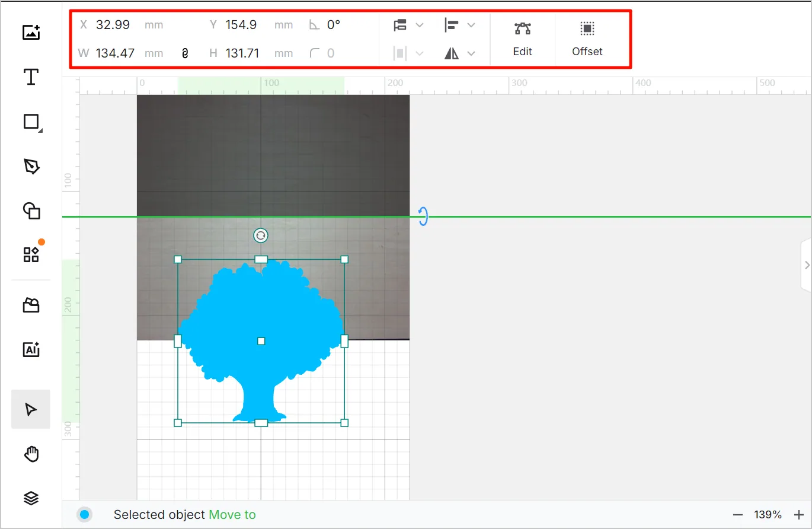Open the AI image generator
Image resolution: width=812 pixels, height=529 pixels.
[x=31, y=350]
